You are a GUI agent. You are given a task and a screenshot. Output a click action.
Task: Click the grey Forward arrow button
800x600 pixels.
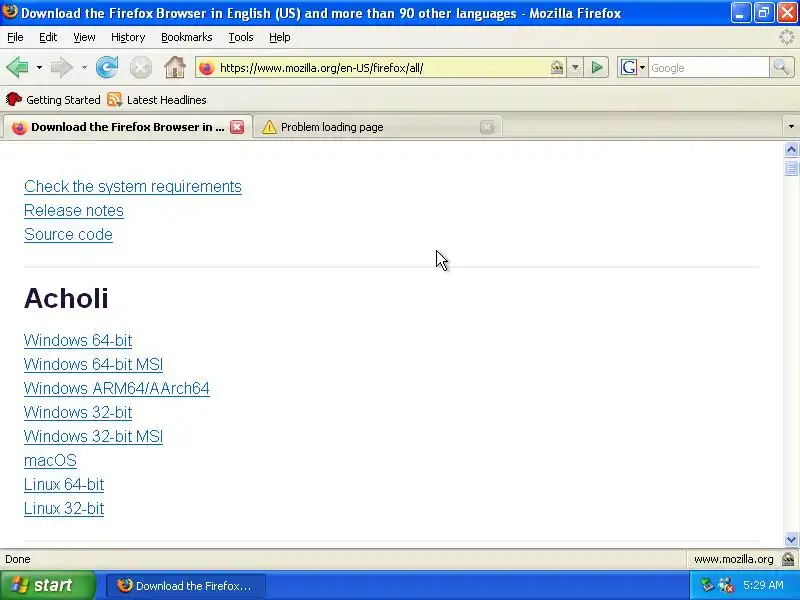(x=62, y=67)
